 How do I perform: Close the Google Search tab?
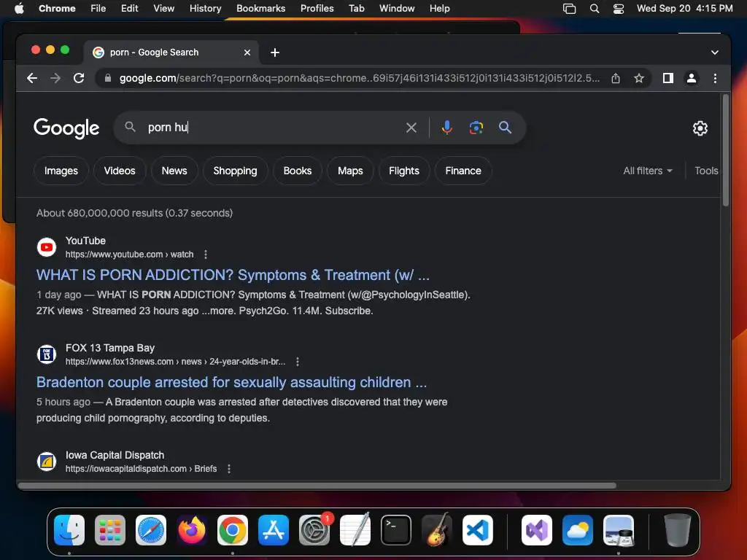247,52
